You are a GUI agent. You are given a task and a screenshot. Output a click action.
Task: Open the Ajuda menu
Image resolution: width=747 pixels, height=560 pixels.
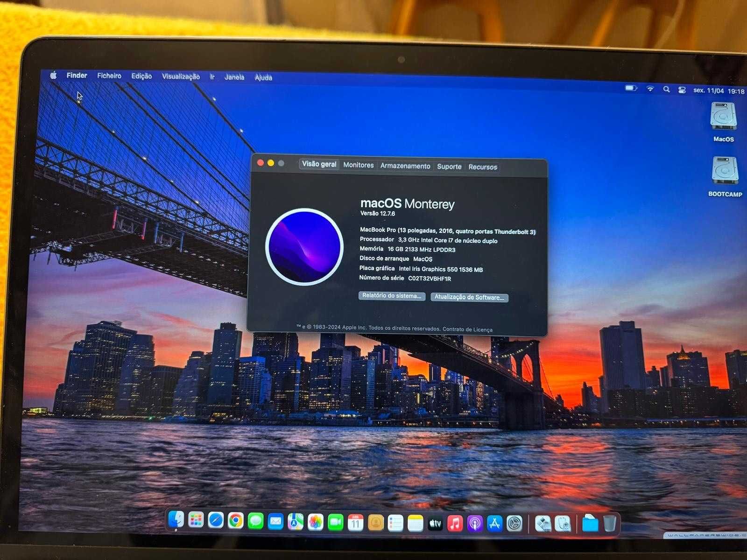[x=263, y=77]
